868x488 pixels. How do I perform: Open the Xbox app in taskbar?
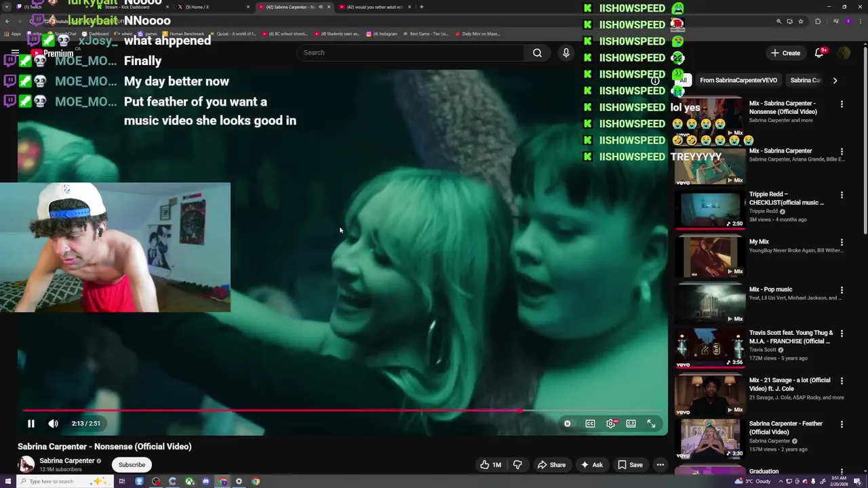point(190,481)
